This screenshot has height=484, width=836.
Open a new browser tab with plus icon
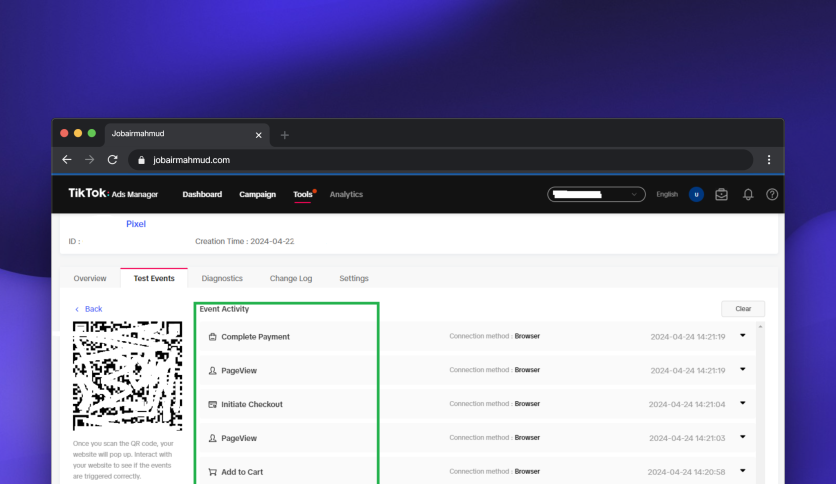point(285,135)
